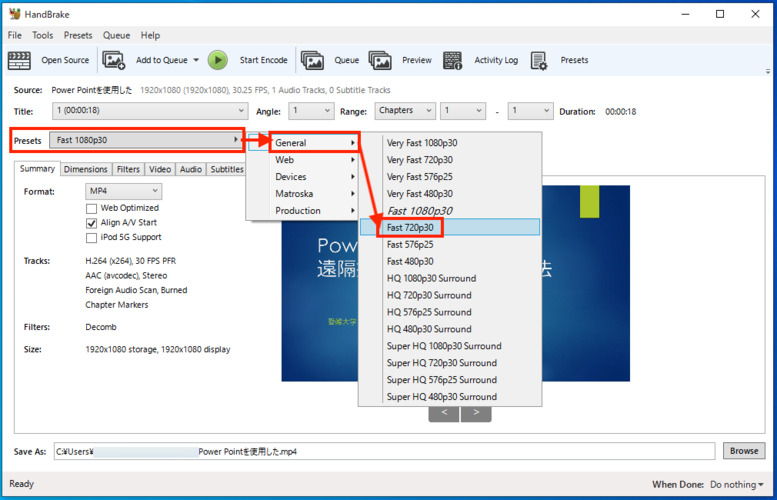Click the HandBrake logo in the title bar

(15, 14)
